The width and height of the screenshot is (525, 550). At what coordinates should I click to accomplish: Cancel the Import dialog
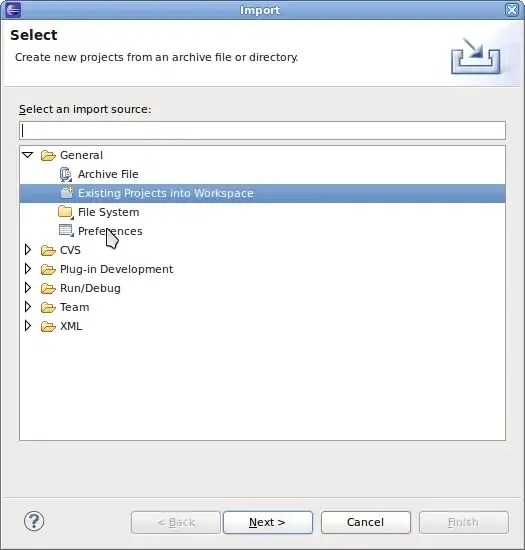coord(365,522)
